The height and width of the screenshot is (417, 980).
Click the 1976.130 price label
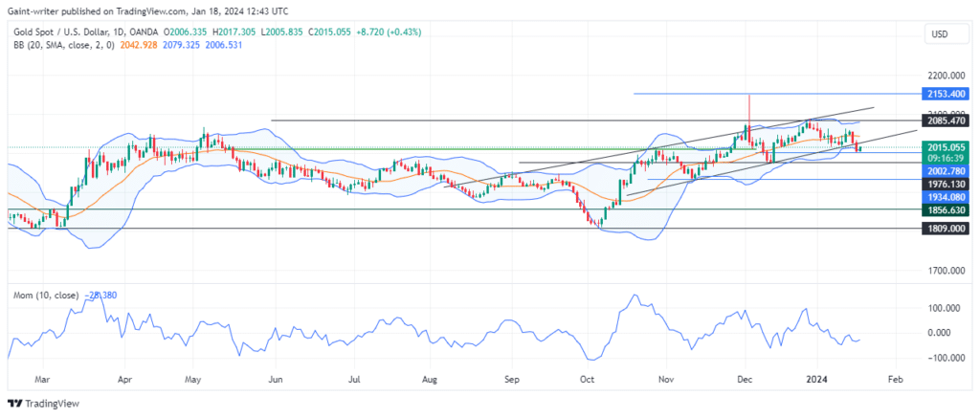pyautogui.click(x=945, y=185)
